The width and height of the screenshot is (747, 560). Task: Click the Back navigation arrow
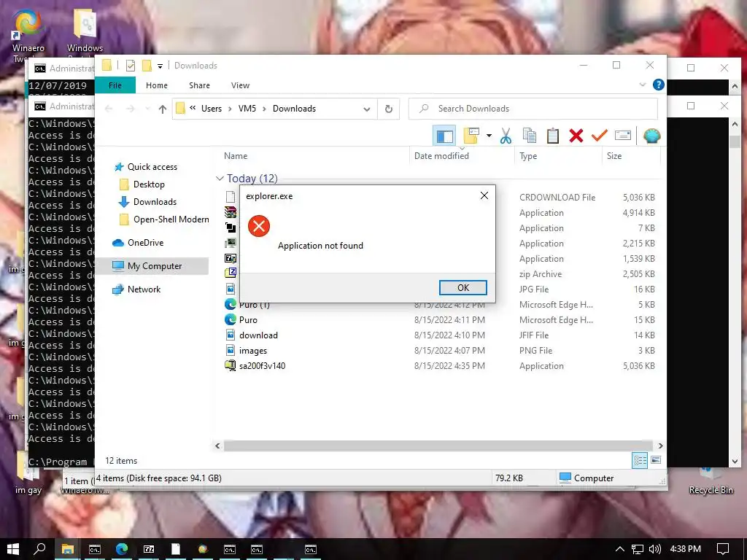(109, 109)
